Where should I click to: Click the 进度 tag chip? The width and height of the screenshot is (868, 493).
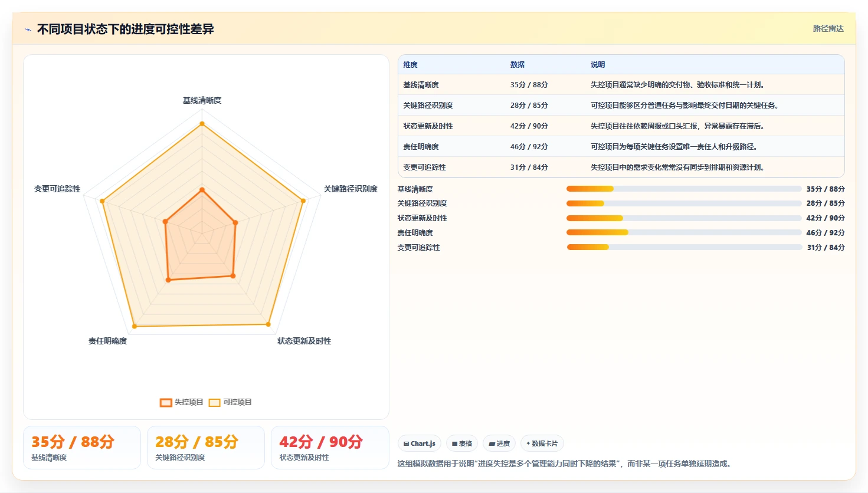499,443
